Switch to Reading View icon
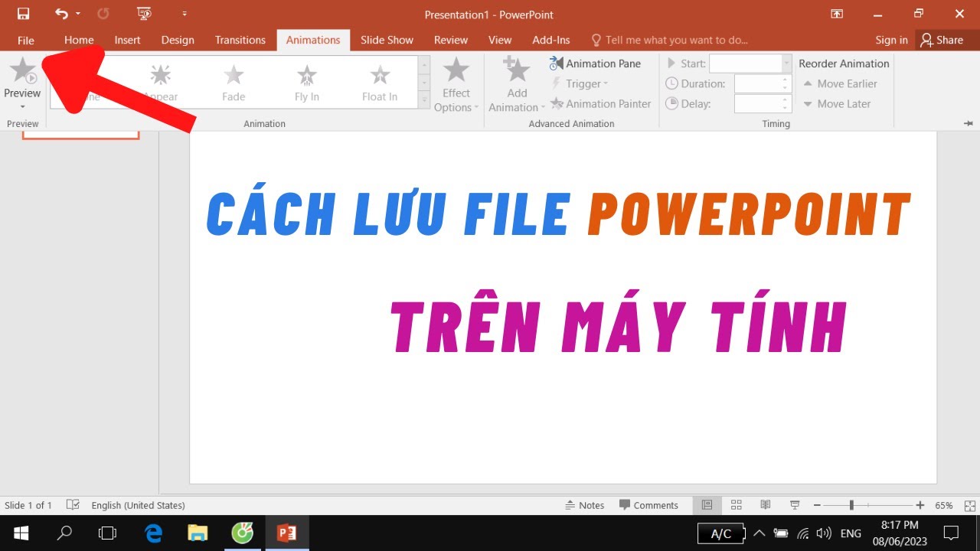This screenshot has height=551, width=980. click(x=766, y=505)
